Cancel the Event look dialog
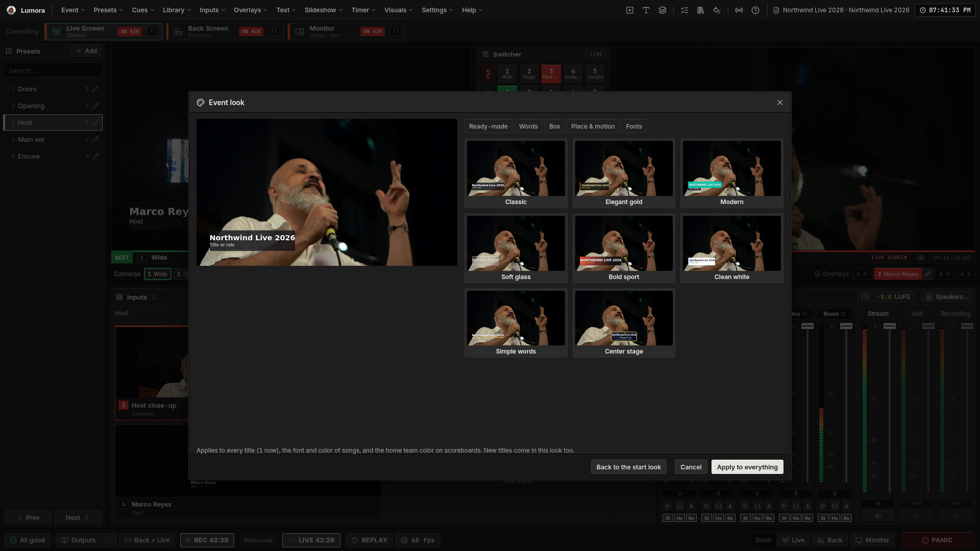The width and height of the screenshot is (980, 551). click(691, 467)
